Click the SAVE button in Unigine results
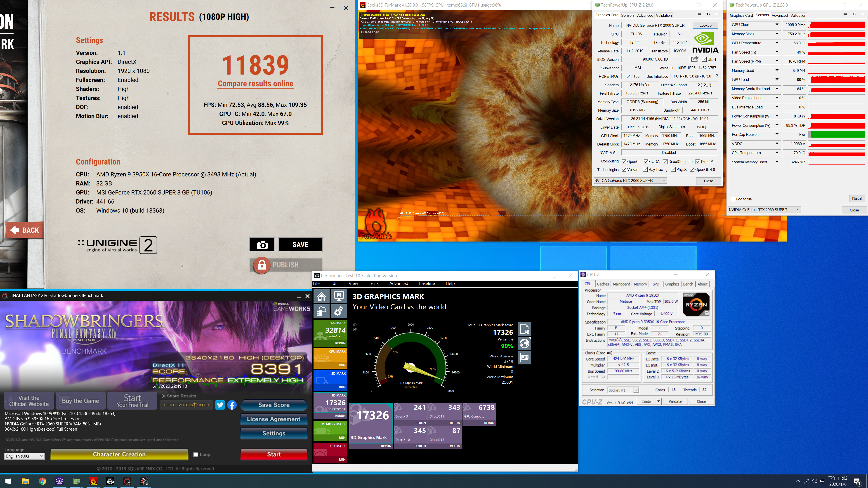This screenshot has height=488, width=868. [x=300, y=244]
